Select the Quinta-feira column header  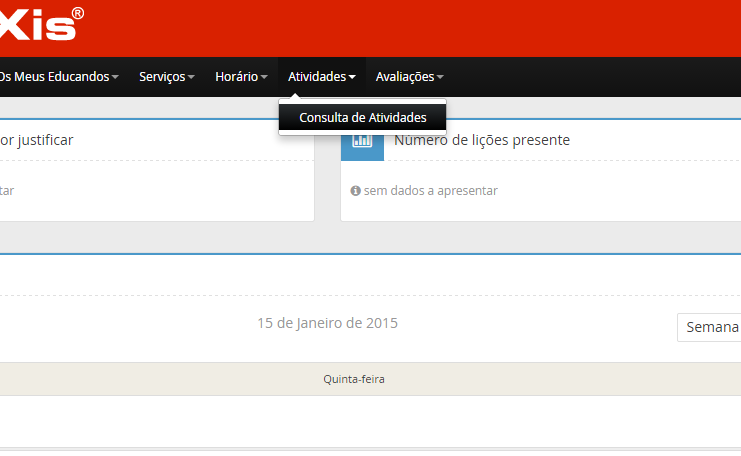pos(353,379)
